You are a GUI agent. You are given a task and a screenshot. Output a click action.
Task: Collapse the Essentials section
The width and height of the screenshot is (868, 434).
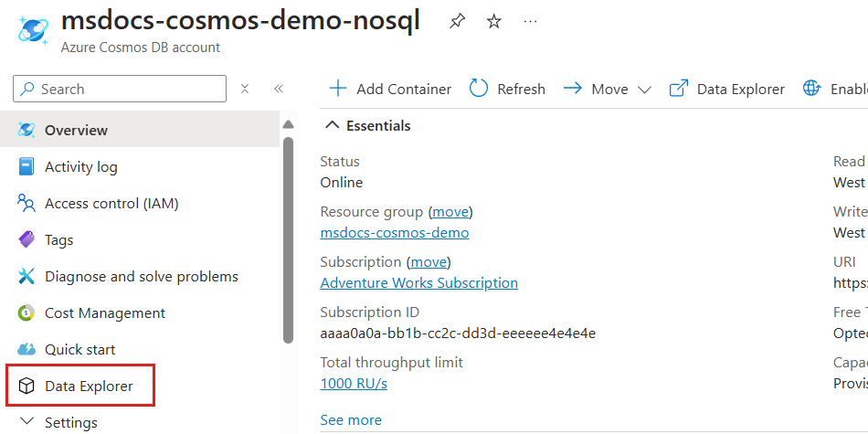333,126
